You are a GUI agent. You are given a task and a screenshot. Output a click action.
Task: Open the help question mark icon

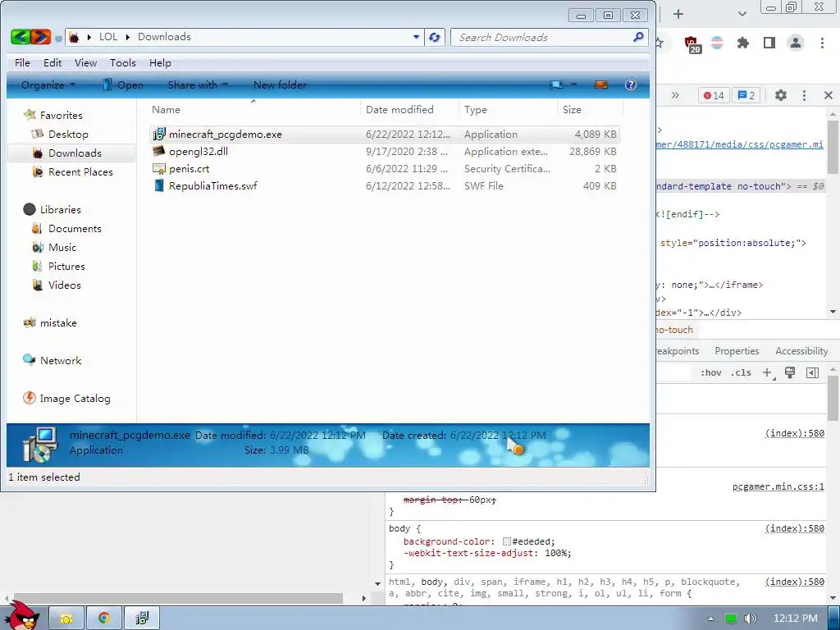point(631,84)
